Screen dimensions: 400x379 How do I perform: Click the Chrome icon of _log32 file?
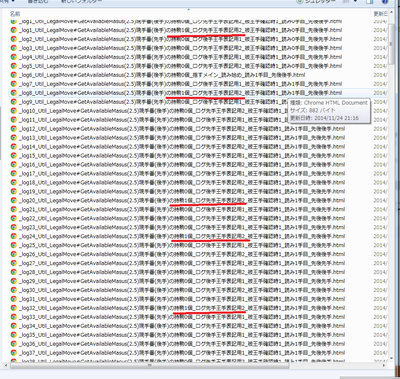coord(14,308)
